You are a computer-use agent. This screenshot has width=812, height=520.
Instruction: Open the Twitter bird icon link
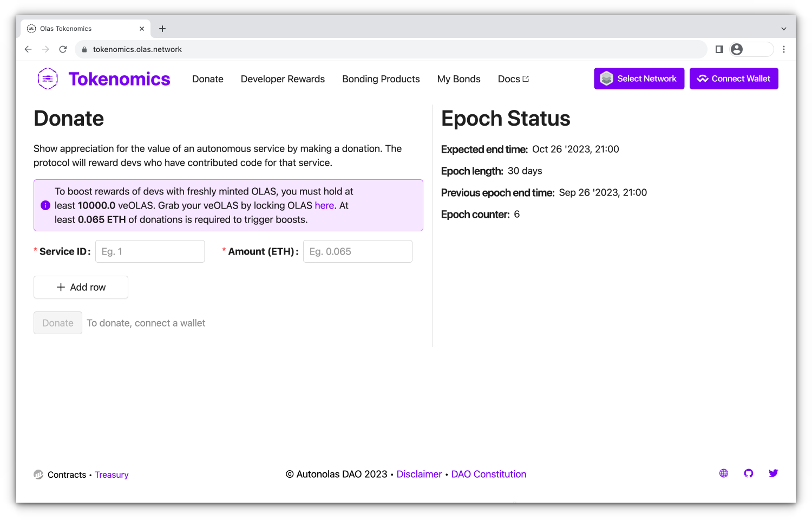[774, 473]
